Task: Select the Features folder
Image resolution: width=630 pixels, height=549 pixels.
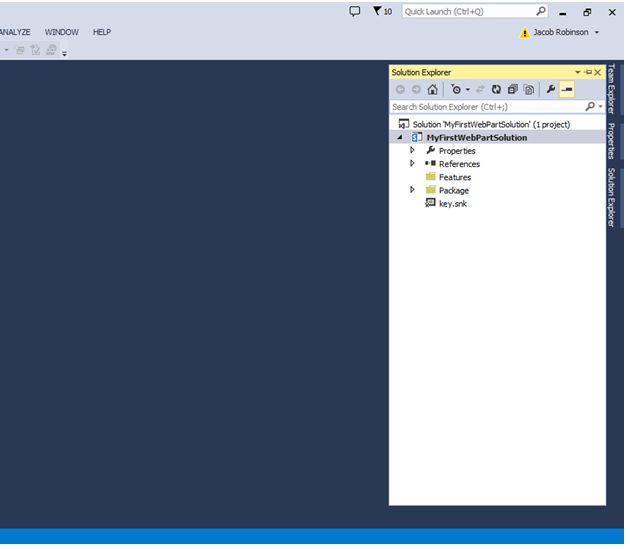Action: pyautogui.click(x=455, y=177)
